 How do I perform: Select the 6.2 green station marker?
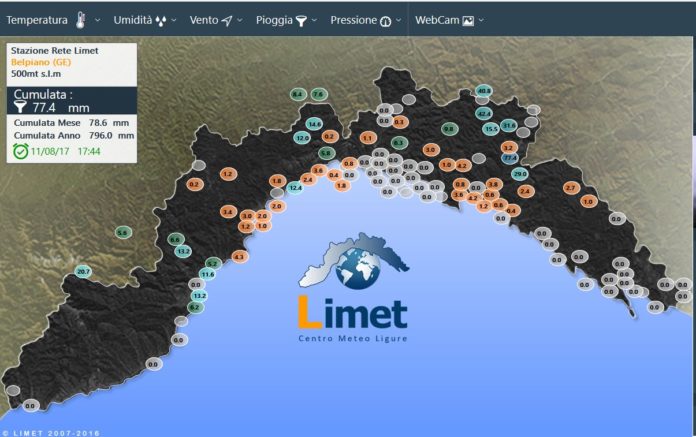coord(194,307)
